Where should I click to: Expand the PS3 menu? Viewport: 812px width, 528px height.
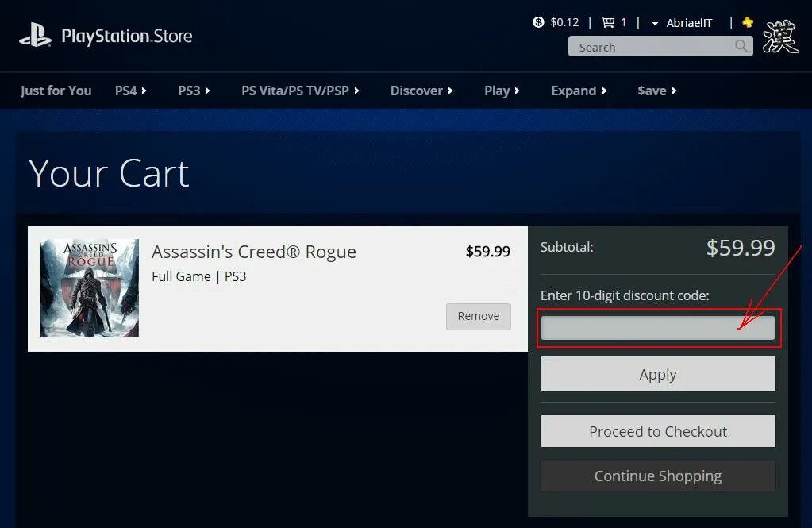(x=194, y=91)
